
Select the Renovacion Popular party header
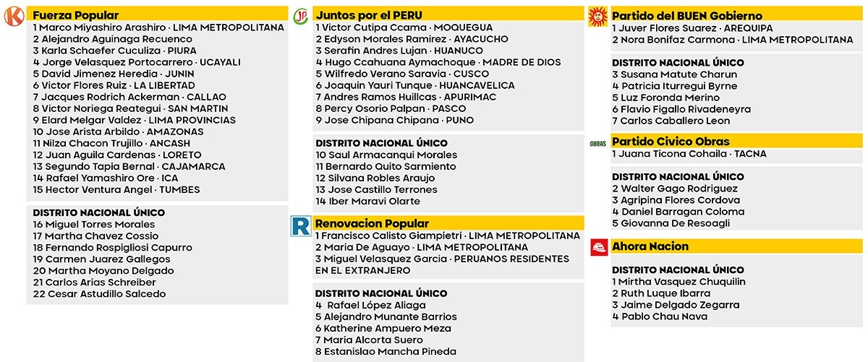coord(373,224)
